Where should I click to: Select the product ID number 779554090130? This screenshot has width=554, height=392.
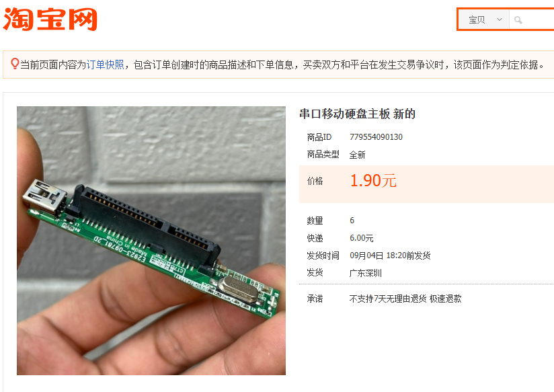pos(376,137)
